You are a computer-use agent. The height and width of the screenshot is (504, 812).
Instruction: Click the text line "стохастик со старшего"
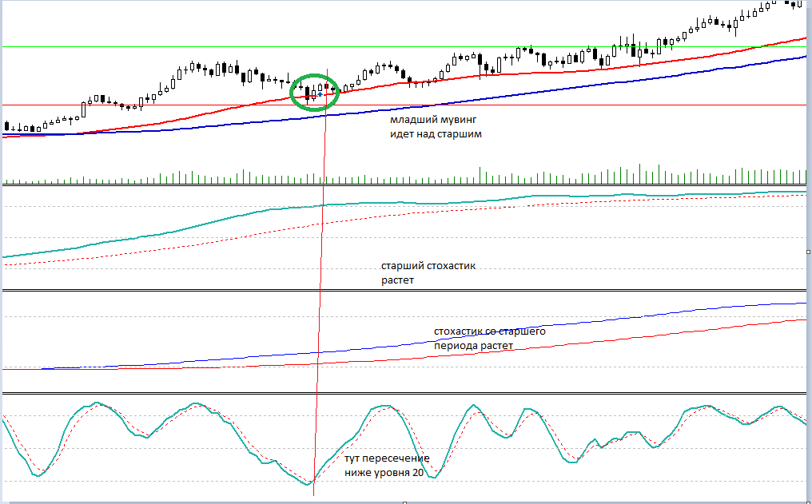click(x=489, y=331)
